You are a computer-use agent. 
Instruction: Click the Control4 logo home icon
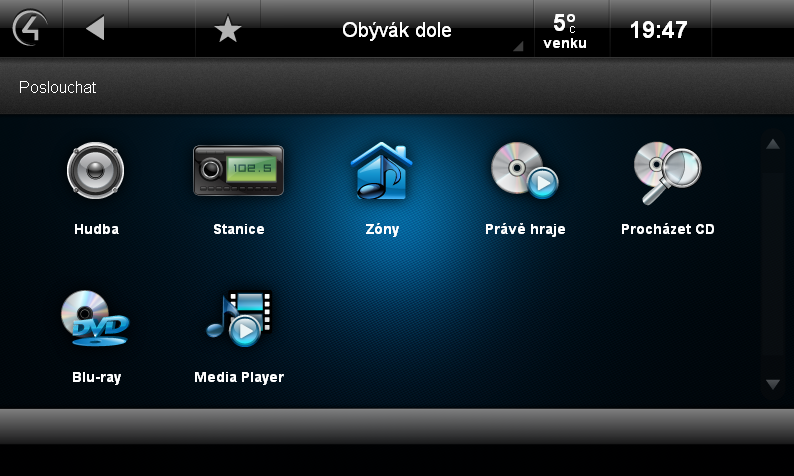tap(30, 28)
